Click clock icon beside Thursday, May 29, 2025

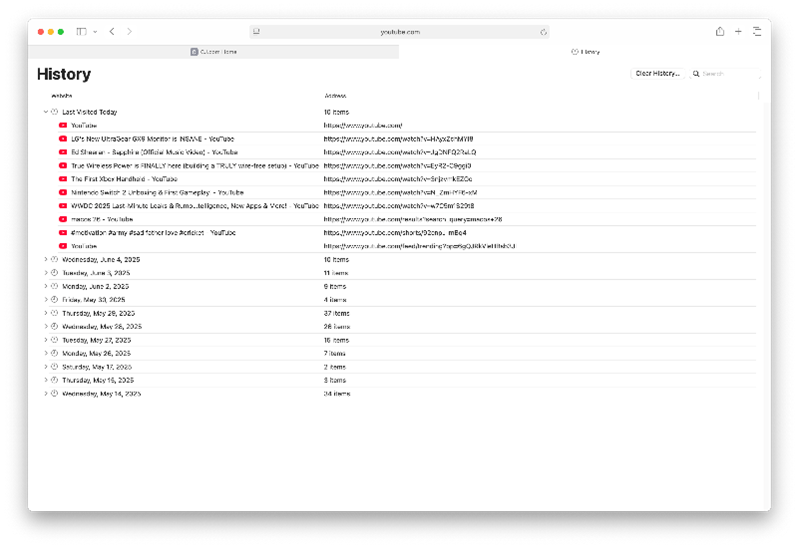(x=55, y=313)
